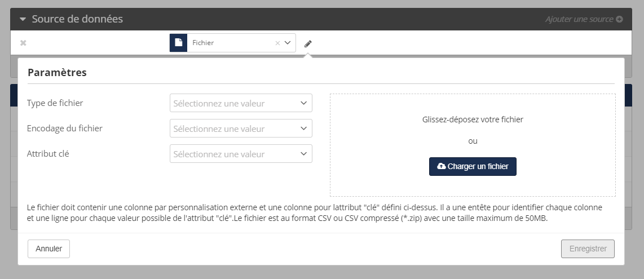644x279 pixels.
Task: Click the Enregistrer button
Action: point(588,249)
